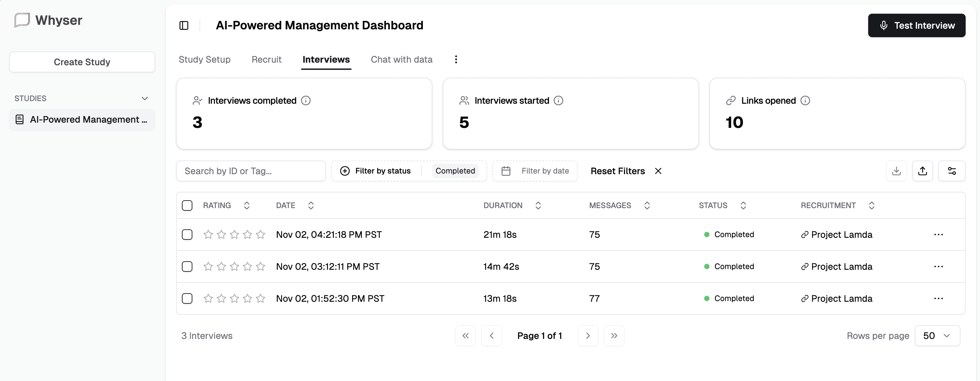Click the Search by ID or Tag field

(x=251, y=171)
